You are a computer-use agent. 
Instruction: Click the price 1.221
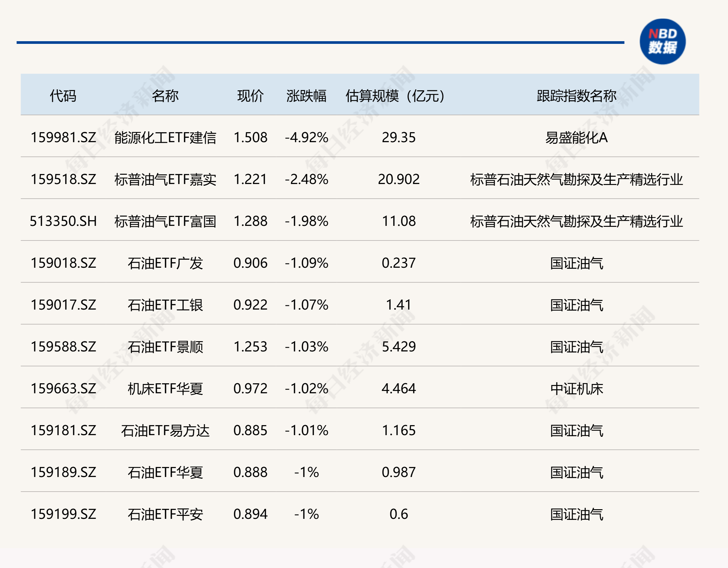[250, 180]
